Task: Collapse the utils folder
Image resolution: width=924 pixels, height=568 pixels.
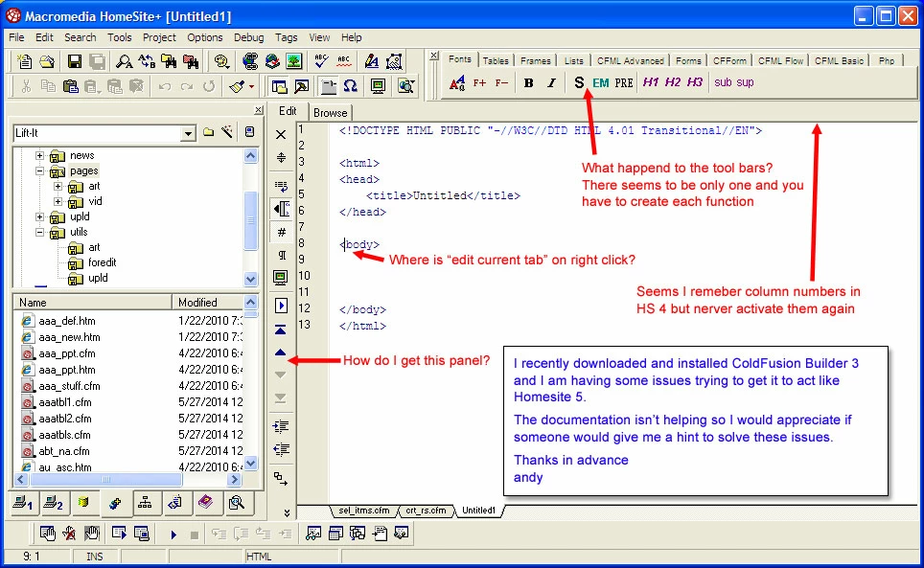Action: tap(39, 232)
